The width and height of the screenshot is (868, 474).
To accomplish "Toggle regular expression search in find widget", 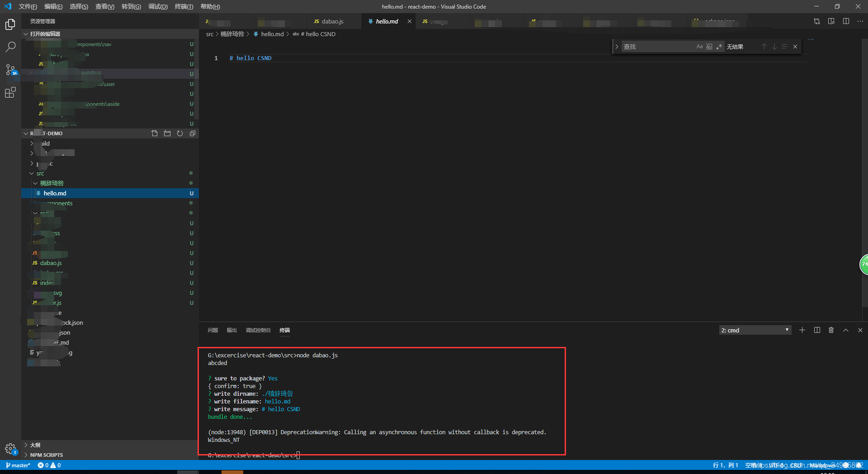I will point(719,47).
